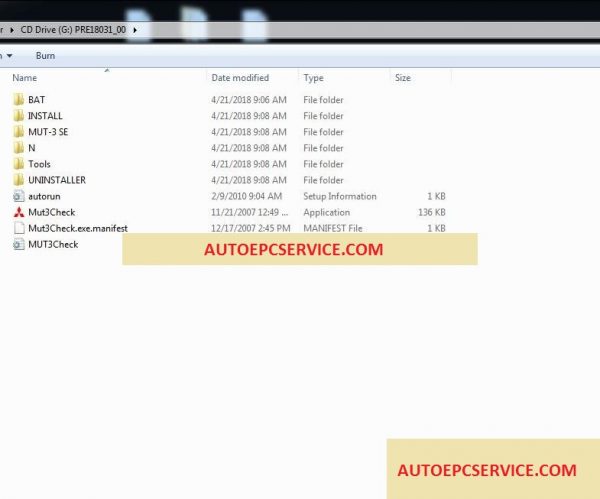Image resolution: width=600 pixels, height=499 pixels.
Task: Select the Tools folder name
Action: 39,164
